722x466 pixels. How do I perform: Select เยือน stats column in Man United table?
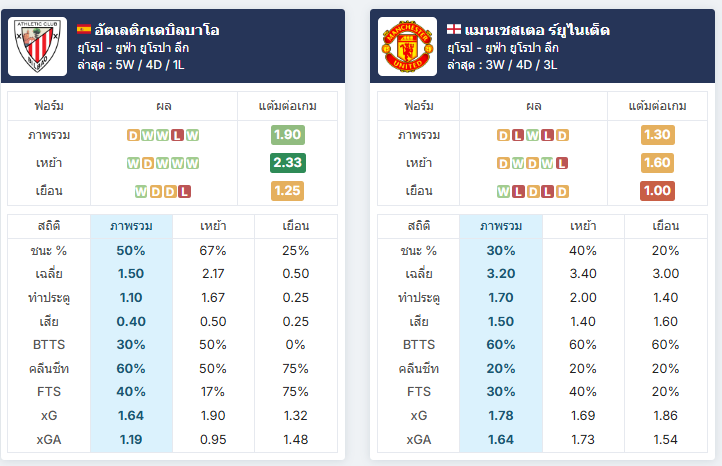tap(665, 226)
